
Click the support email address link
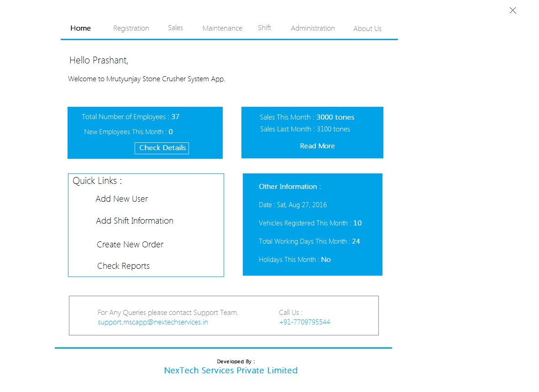[153, 322]
